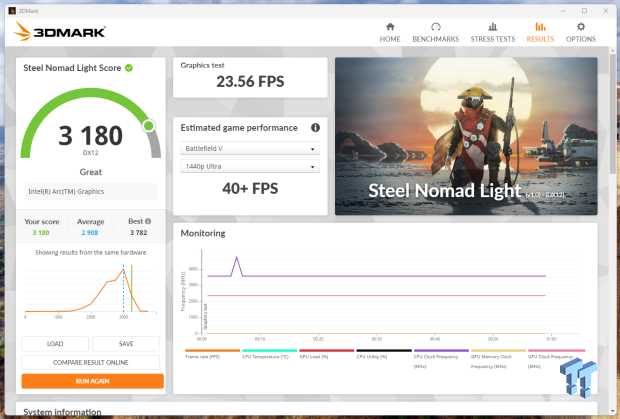
Task: Click the Great rating label
Action: tap(91, 172)
